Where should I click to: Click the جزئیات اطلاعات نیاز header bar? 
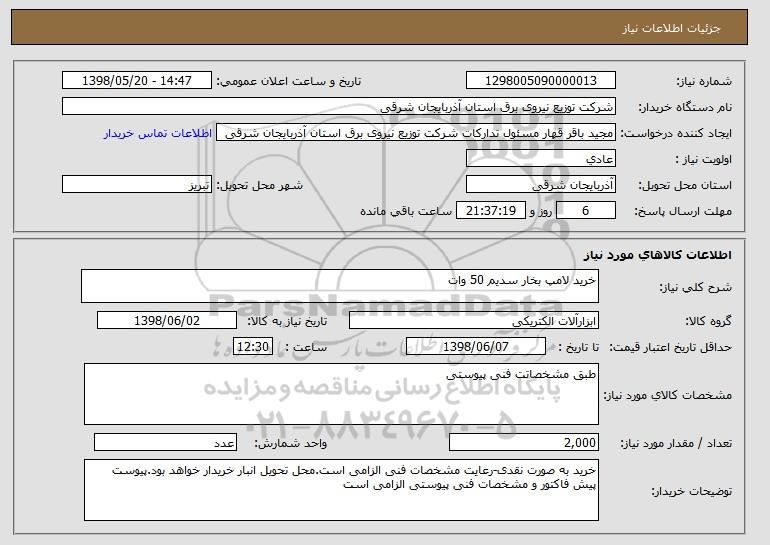click(380, 27)
